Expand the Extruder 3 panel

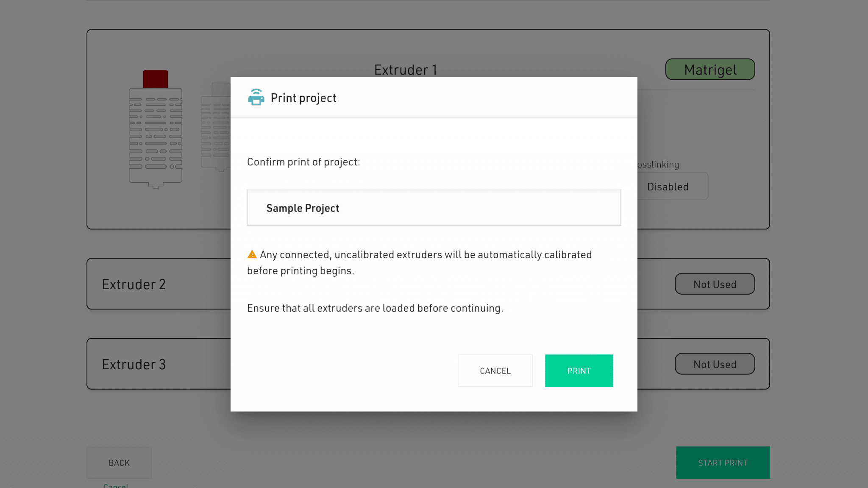pos(134,364)
